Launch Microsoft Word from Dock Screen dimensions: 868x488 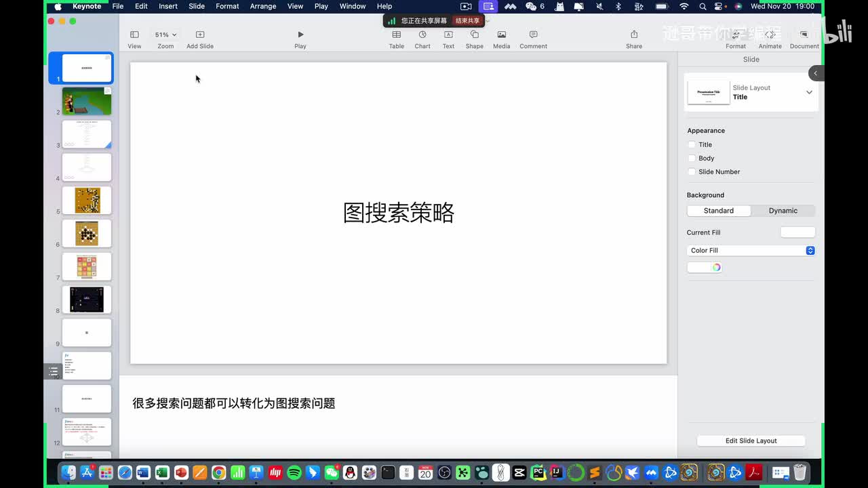pyautogui.click(x=143, y=472)
